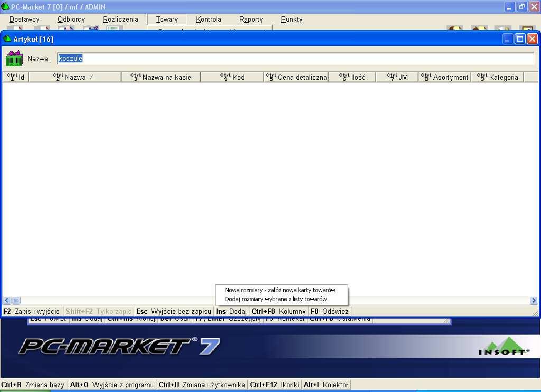This screenshot has height=392, width=541.
Task: Click Ctrl+B Zmiana bazy button
Action: 33,385
